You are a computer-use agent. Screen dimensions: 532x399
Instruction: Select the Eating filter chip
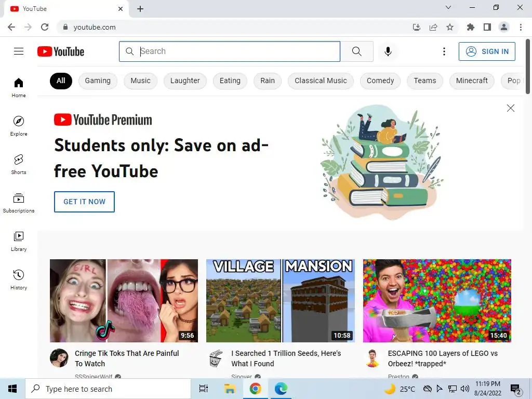pyautogui.click(x=230, y=81)
